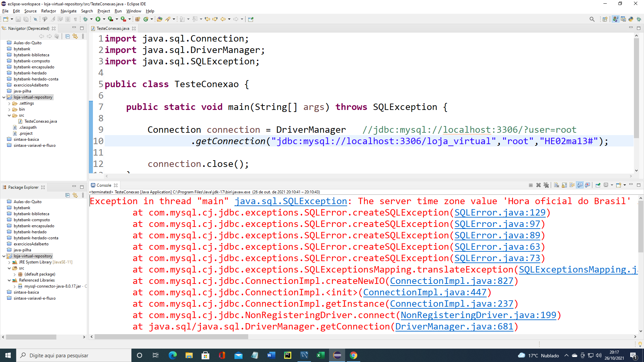Toggle Mark Occurrences toolbar icon

point(53,19)
